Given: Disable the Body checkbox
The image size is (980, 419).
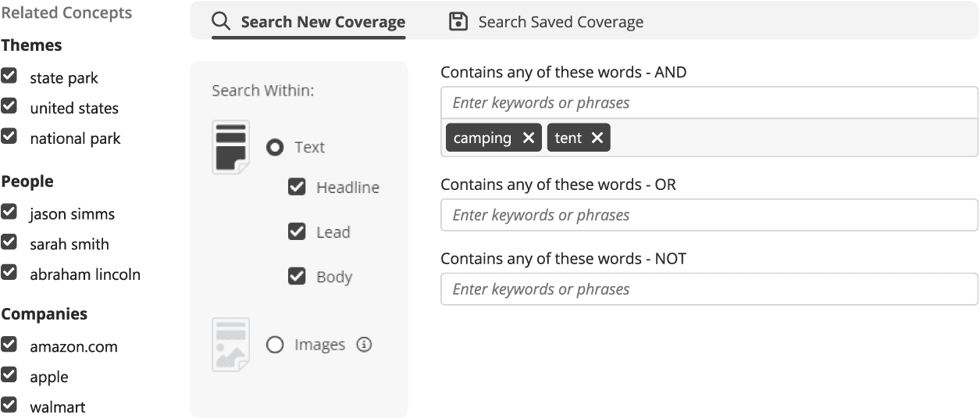Looking at the screenshot, I should click(297, 276).
